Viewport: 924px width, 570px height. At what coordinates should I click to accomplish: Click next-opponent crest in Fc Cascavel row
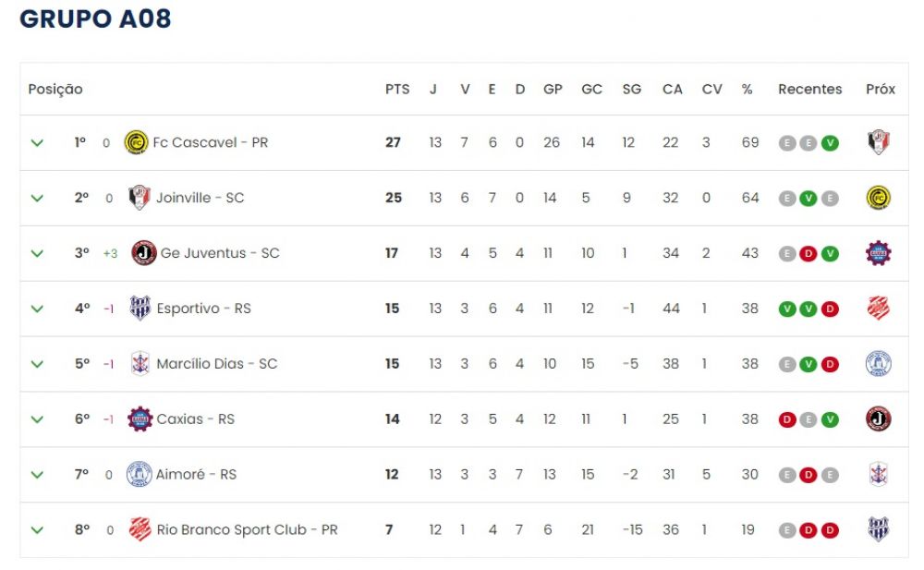point(879,143)
